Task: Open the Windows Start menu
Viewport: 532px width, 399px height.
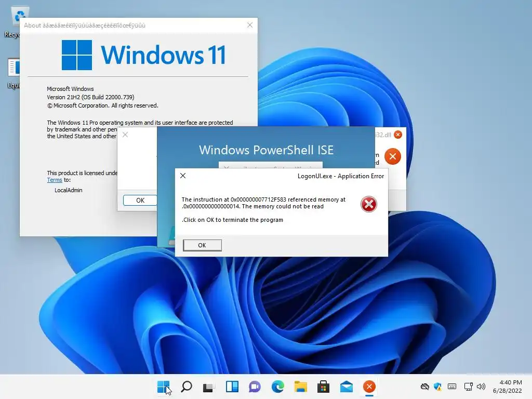Action: click(163, 387)
